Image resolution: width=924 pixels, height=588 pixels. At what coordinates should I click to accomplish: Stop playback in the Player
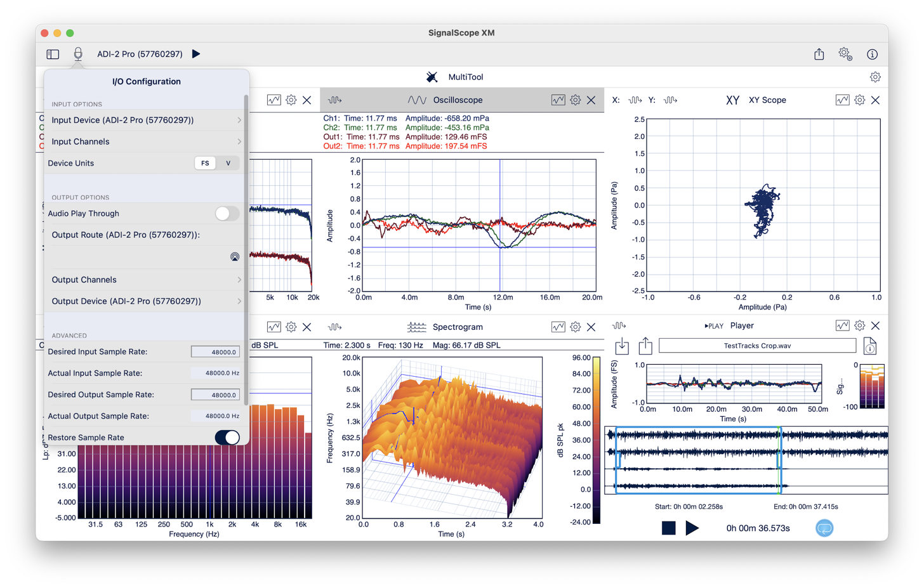click(668, 528)
